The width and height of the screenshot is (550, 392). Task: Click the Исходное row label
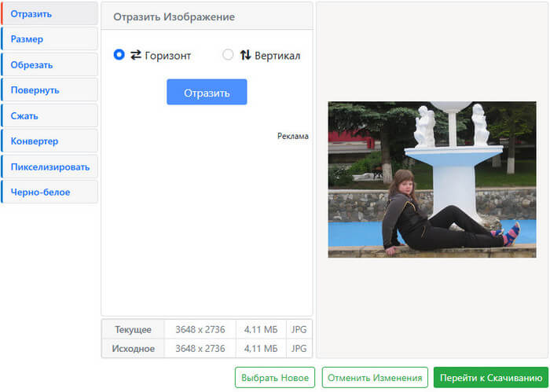(134, 349)
